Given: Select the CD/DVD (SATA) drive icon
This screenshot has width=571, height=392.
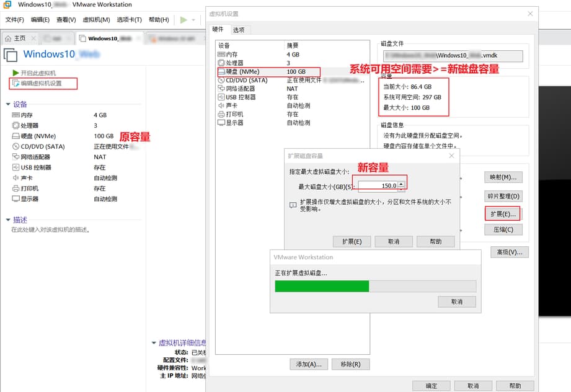Looking at the screenshot, I should point(221,79).
